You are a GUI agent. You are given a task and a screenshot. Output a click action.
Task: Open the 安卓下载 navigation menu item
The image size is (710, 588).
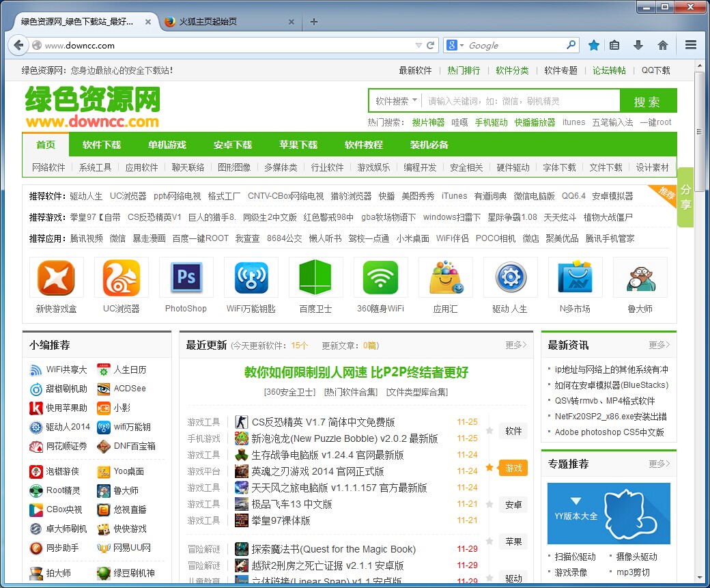pyautogui.click(x=232, y=144)
